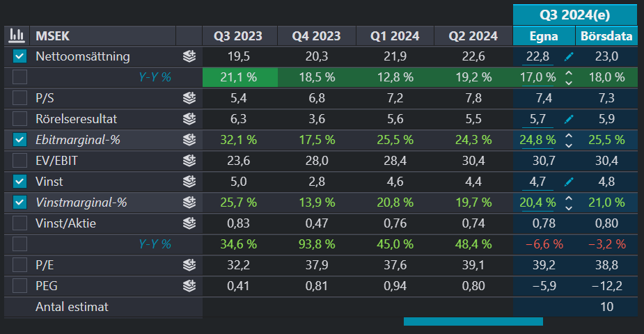The image size is (644, 334).
Task: Click the stack icon in P/S row
Action: point(189,98)
